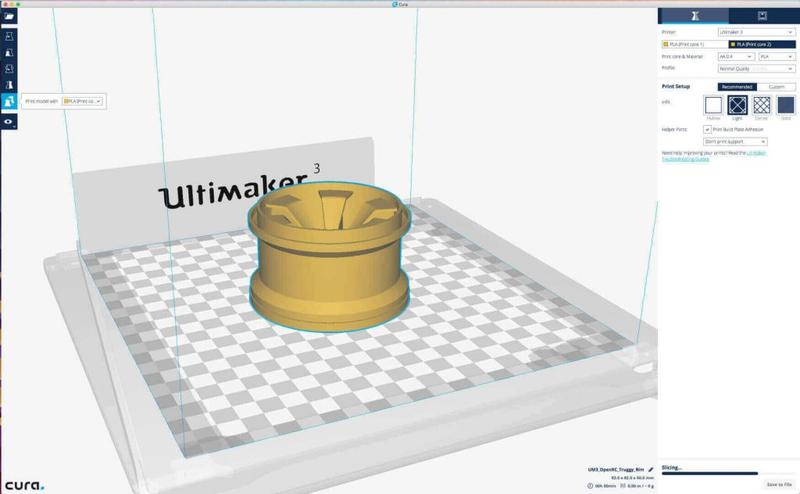
Task: Click the Save to File button
Action: (x=779, y=484)
